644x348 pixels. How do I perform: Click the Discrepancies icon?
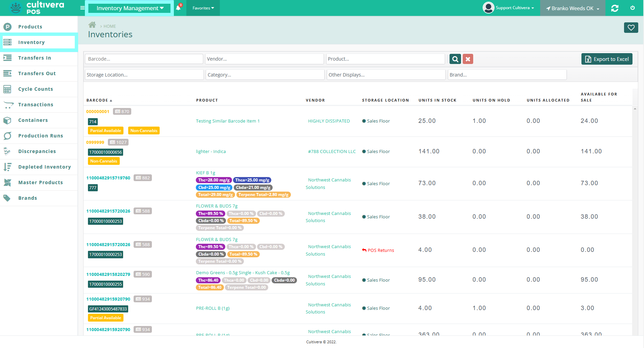(x=7, y=151)
